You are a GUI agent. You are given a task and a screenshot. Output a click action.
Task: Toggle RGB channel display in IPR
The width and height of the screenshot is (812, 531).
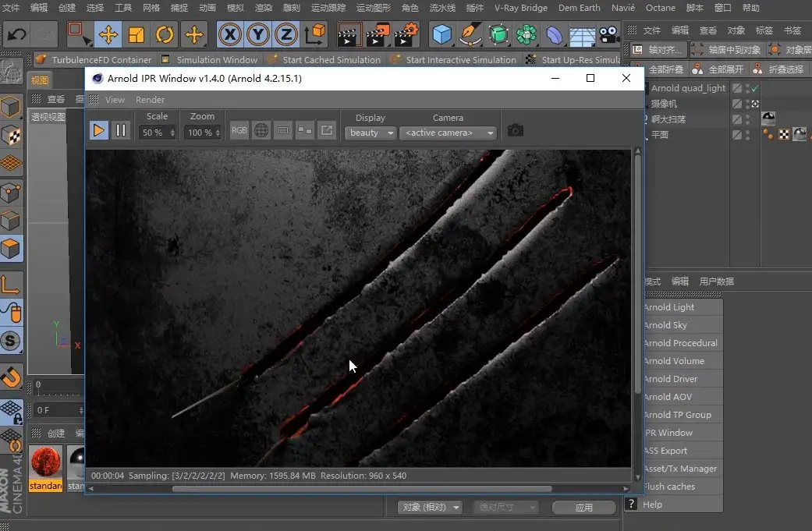tap(239, 130)
